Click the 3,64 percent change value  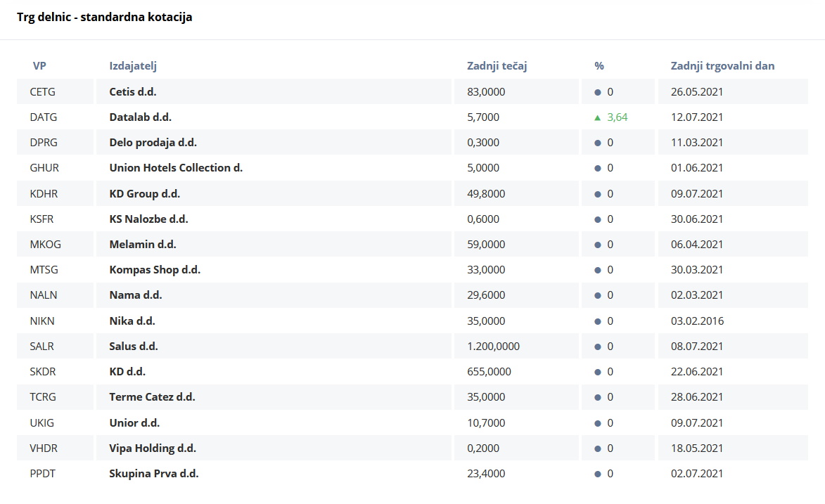(618, 117)
